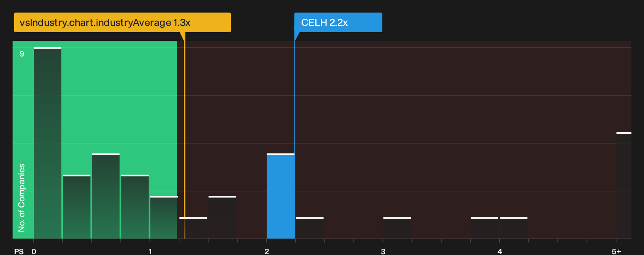Click the blue CELH histogram bar
This screenshot has height=255, width=644.
click(x=281, y=196)
